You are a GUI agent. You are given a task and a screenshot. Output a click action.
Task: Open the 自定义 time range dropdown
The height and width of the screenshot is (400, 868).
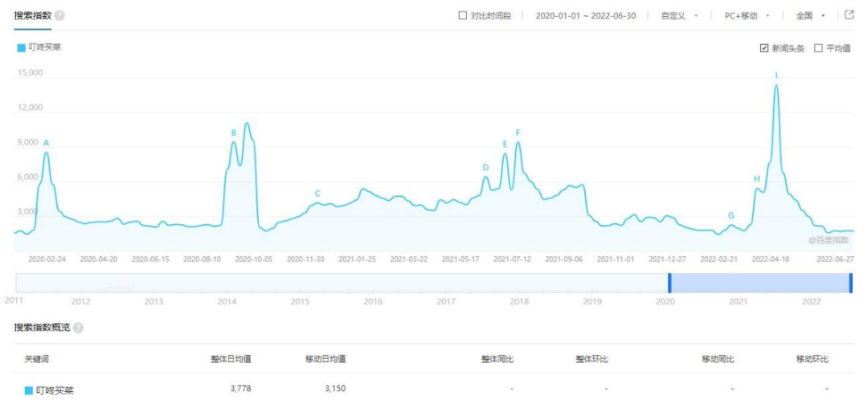[679, 16]
